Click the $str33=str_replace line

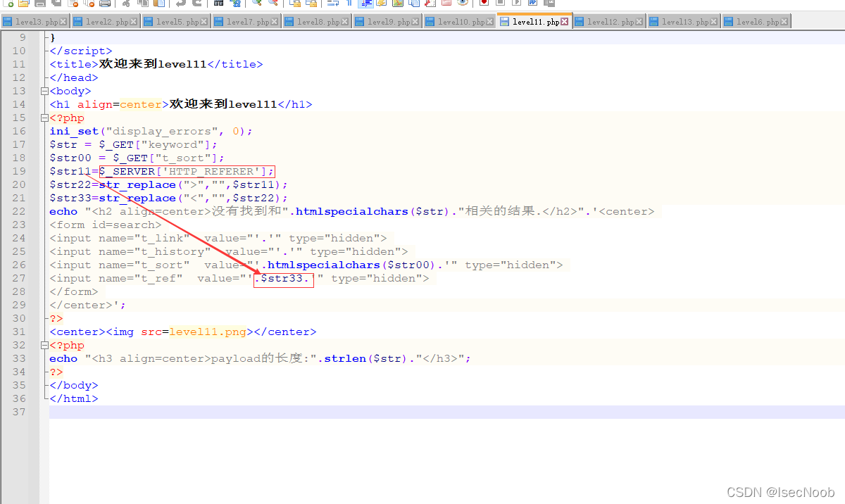coord(169,198)
